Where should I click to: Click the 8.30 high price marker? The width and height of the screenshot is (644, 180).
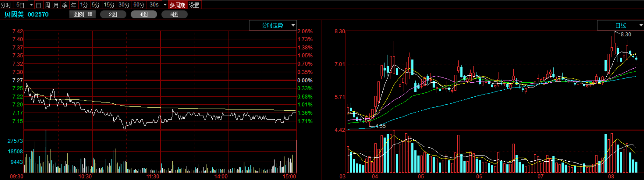pos(626,34)
